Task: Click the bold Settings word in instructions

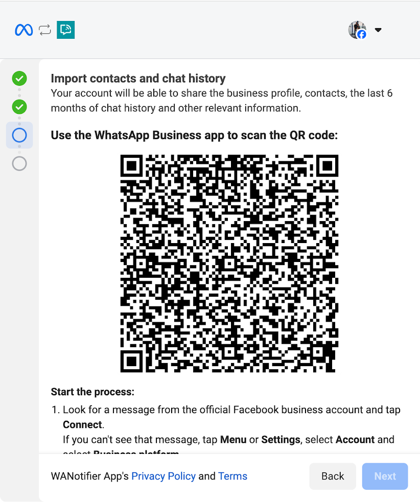Action: pyautogui.click(x=281, y=439)
